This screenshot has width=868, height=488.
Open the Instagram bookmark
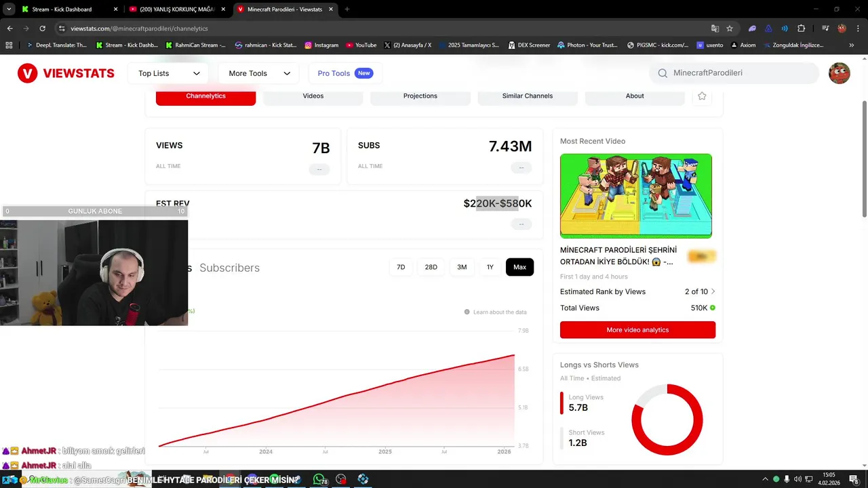[321, 45]
